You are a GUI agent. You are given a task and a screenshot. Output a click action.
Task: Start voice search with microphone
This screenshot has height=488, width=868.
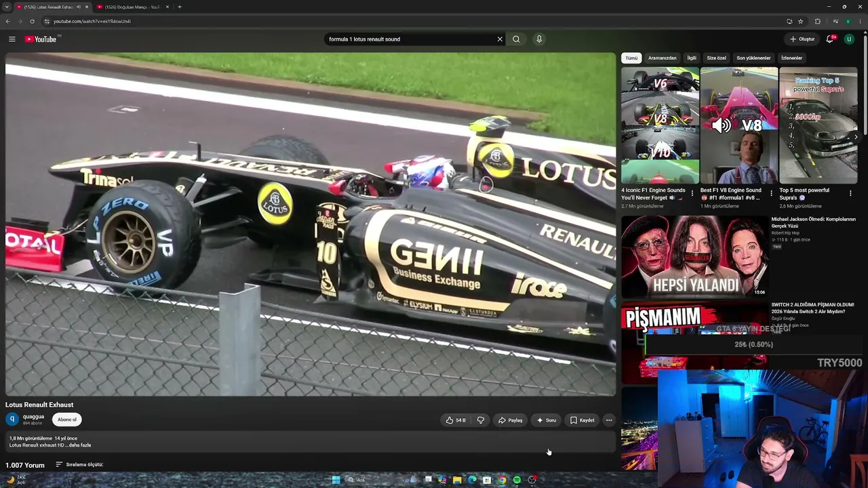click(x=539, y=39)
